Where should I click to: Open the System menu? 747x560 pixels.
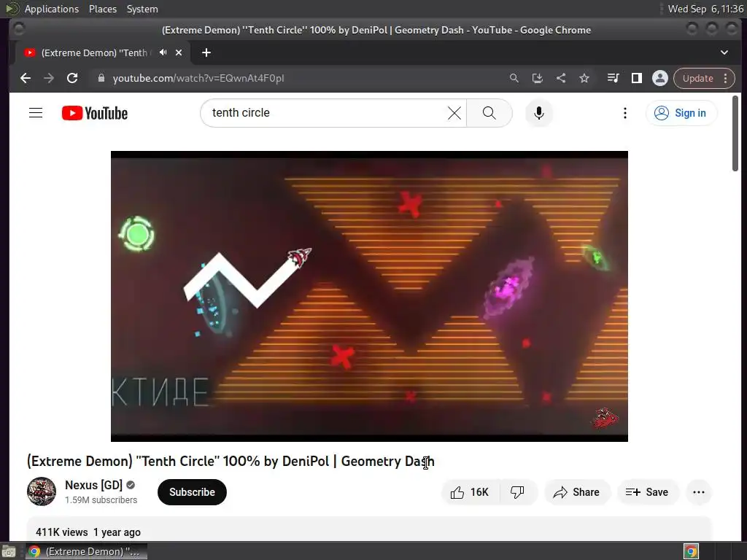[x=142, y=9]
